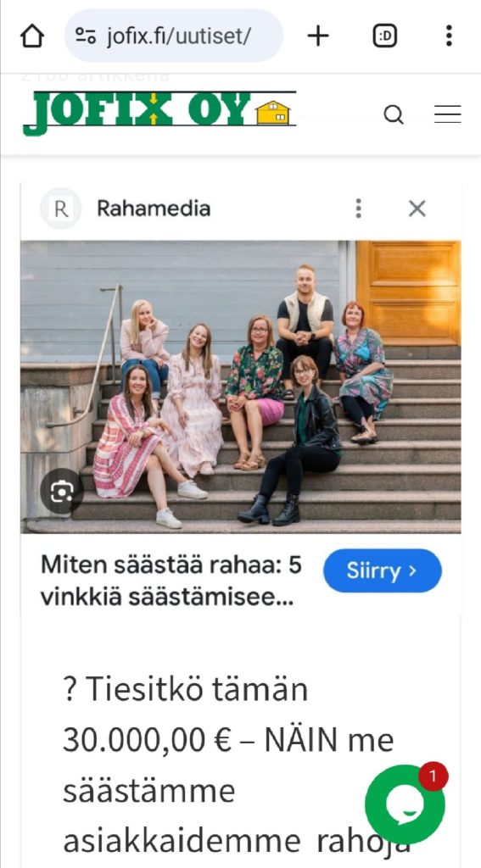The height and width of the screenshot is (868, 481).
Task: Tap the browser home icon
Action: (32, 36)
